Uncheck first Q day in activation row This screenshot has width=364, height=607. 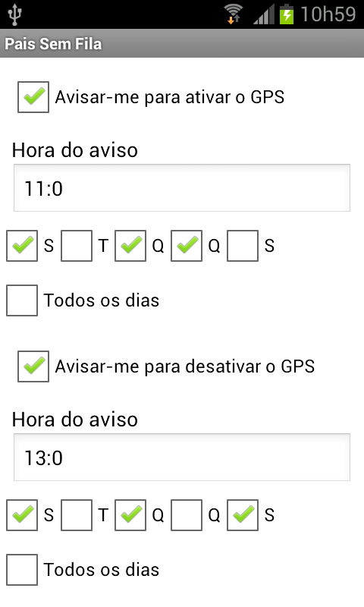[x=130, y=246]
